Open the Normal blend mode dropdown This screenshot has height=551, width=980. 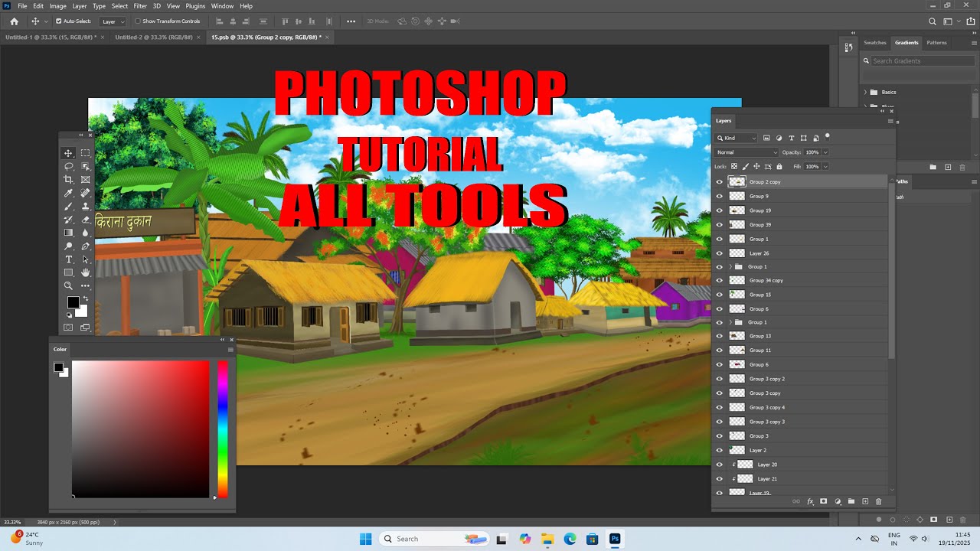[x=746, y=152]
